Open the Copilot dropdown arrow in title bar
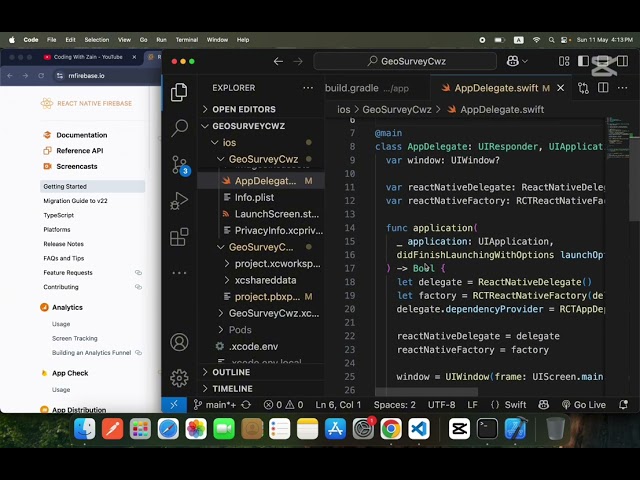Screen dimensions: 640x480 coord(525,61)
